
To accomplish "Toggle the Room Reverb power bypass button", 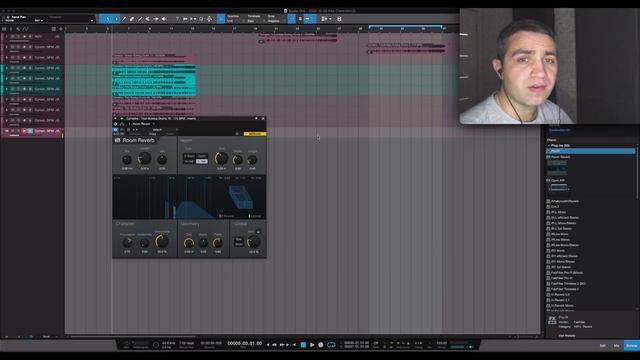I will (116, 130).
